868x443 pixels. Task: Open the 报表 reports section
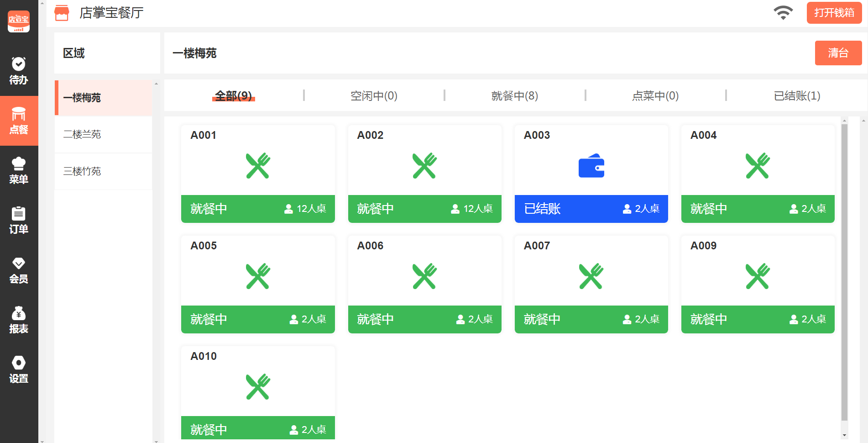point(19,320)
